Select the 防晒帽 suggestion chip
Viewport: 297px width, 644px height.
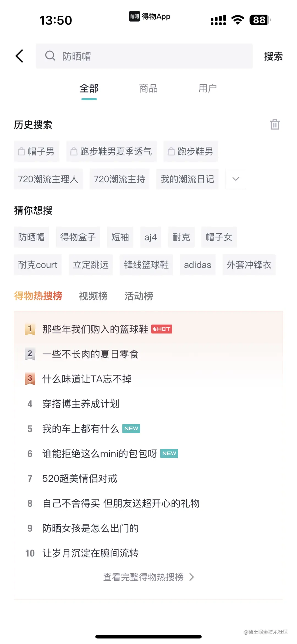tap(31, 237)
